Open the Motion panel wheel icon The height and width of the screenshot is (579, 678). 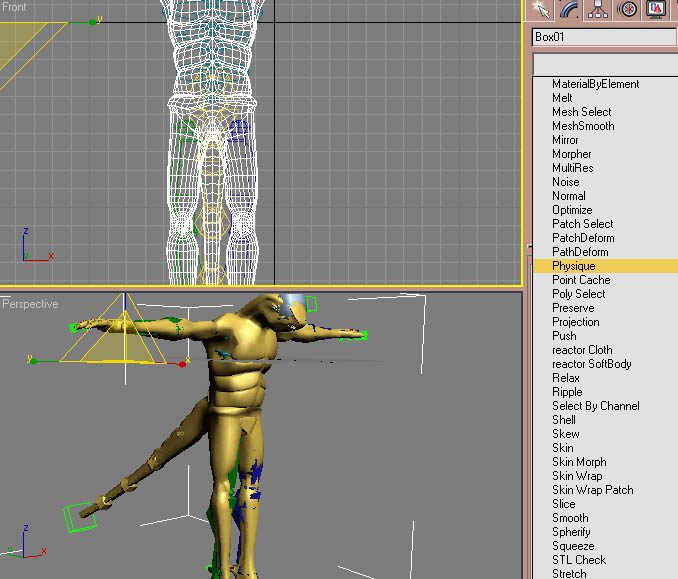(628, 10)
